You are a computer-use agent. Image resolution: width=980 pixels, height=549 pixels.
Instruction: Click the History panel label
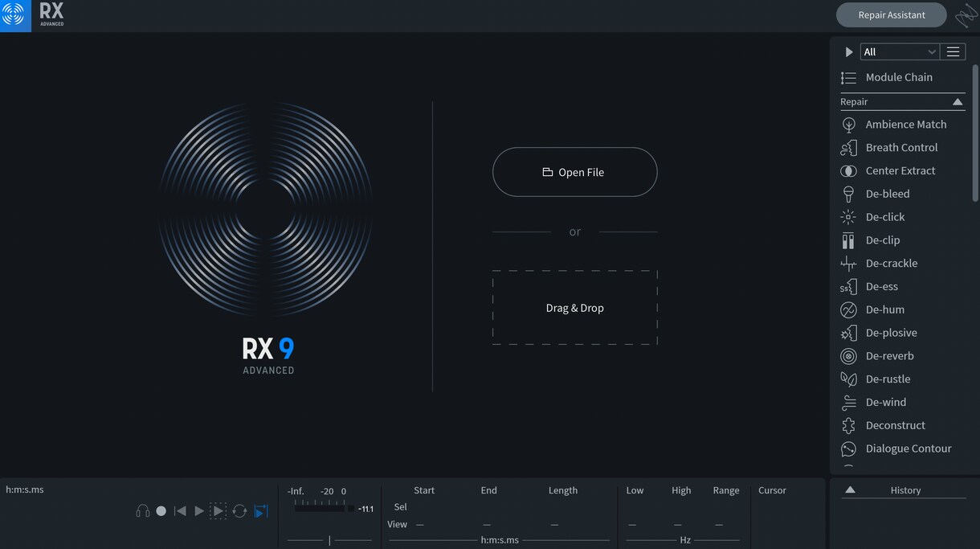[x=905, y=490]
